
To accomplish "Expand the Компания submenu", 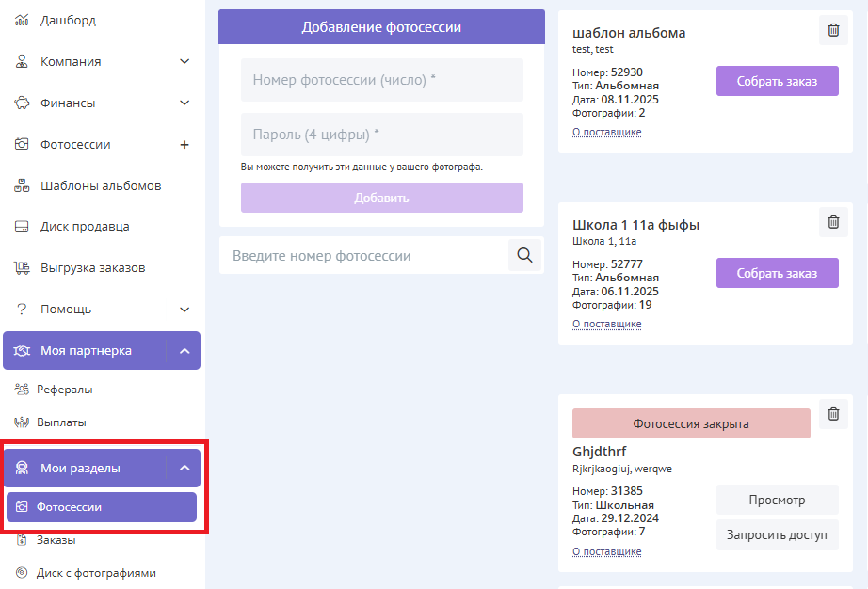I will tap(185, 62).
